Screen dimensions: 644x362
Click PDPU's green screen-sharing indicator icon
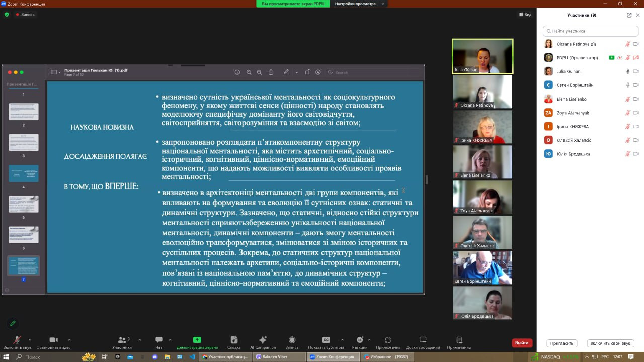click(611, 58)
